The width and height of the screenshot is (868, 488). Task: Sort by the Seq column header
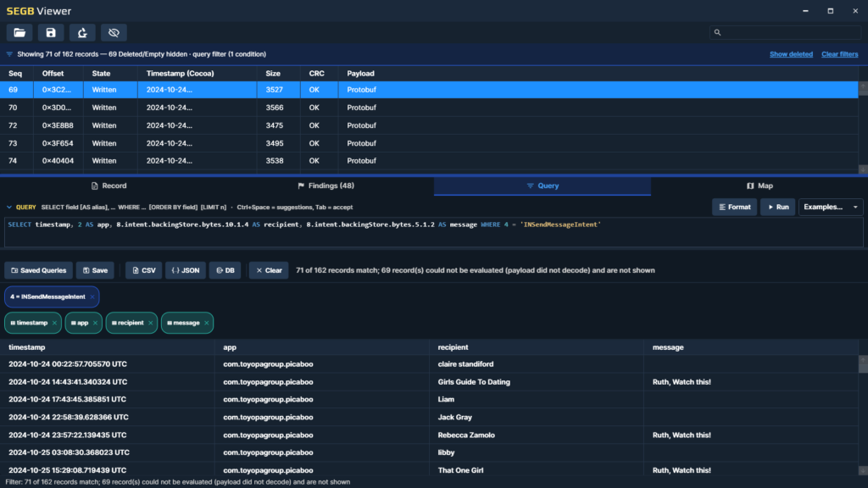point(15,74)
